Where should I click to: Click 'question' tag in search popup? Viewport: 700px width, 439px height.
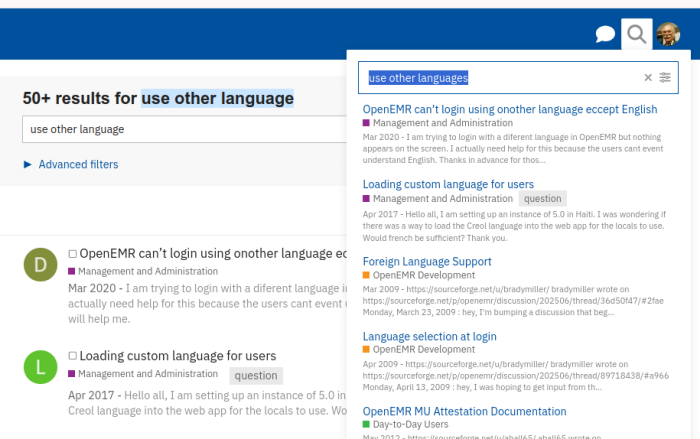click(542, 199)
